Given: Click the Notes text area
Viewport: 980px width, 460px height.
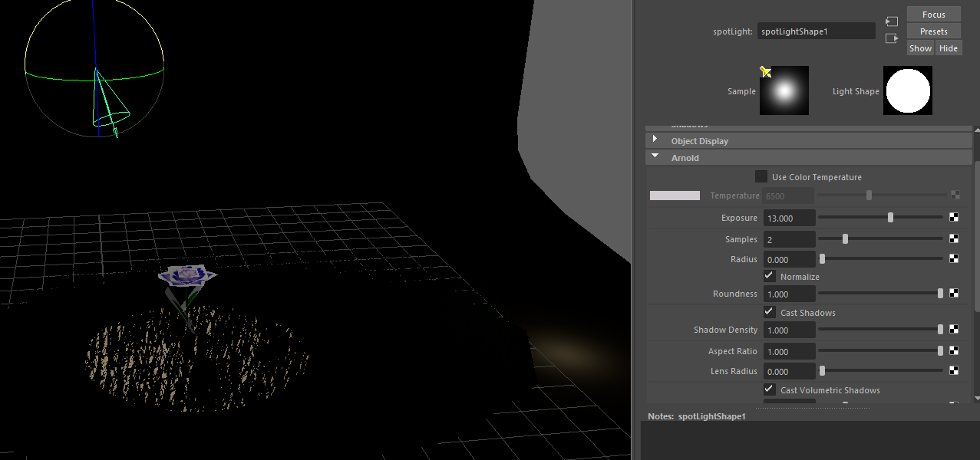Looking at the screenshot, I should 810,441.
